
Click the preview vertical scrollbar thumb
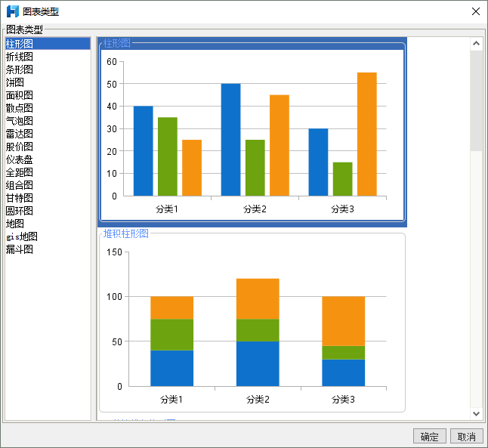click(x=476, y=100)
